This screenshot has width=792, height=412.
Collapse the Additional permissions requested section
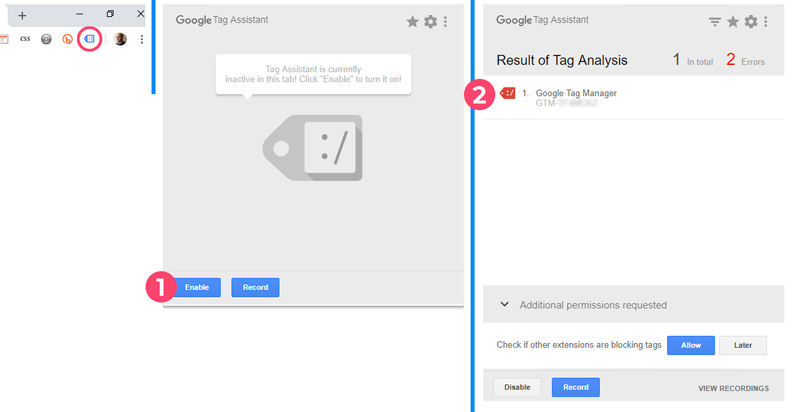pos(504,304)
